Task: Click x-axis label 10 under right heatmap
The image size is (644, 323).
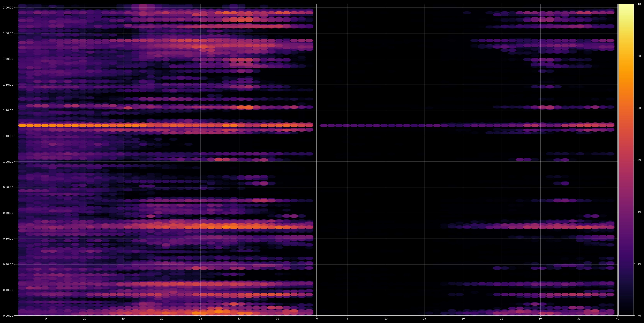Action: coord(386,319)
